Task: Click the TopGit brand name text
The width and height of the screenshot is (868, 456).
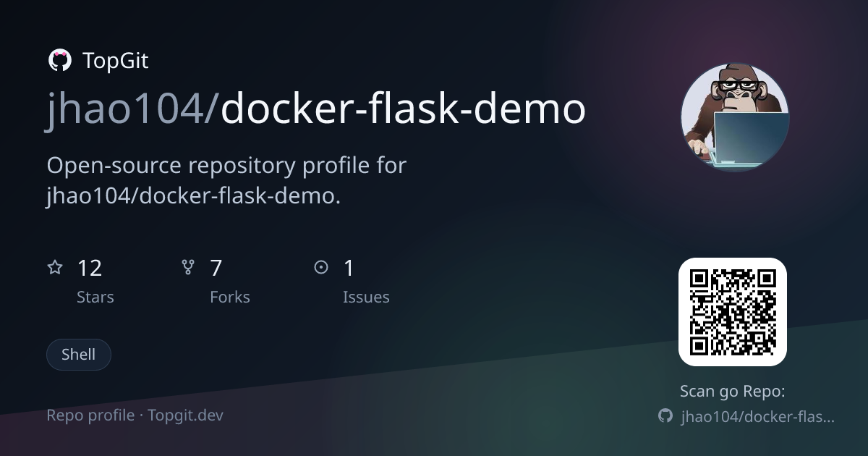Action: click(116, 61)
